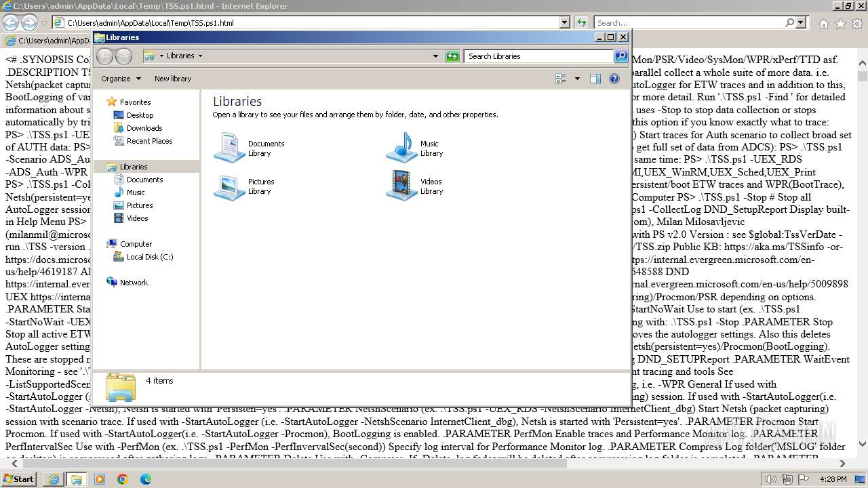Open the Organize menu

(x=121, y=79)
